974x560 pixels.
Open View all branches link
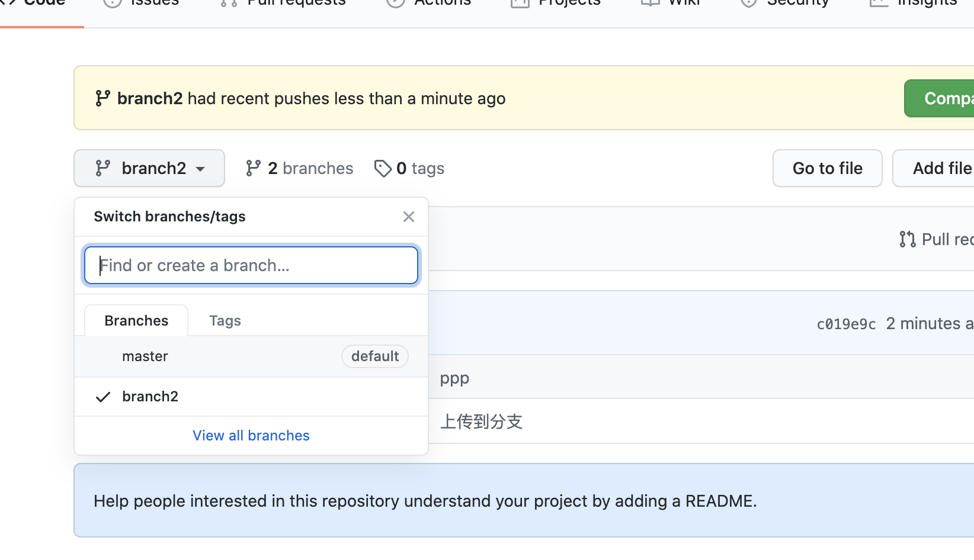[251, 436]
